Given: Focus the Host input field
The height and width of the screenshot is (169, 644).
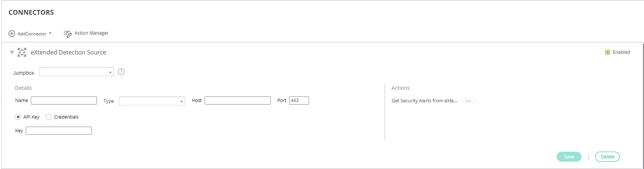Looking at the screenshot, I should tap(237, 101).
